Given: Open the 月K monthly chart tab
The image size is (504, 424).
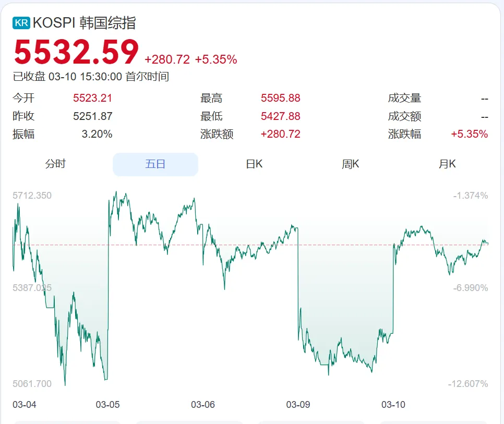Looking at the screenshot, I should coord(447,164).
